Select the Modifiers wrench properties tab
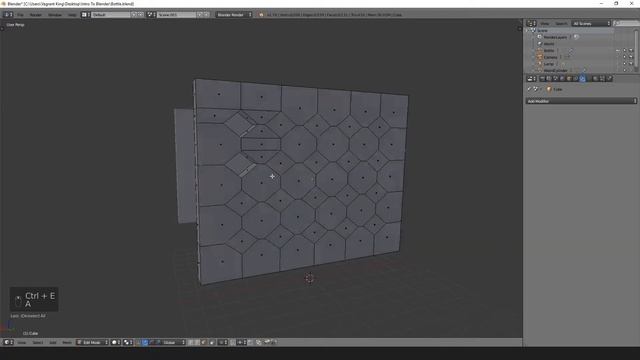 coord(582,78)
